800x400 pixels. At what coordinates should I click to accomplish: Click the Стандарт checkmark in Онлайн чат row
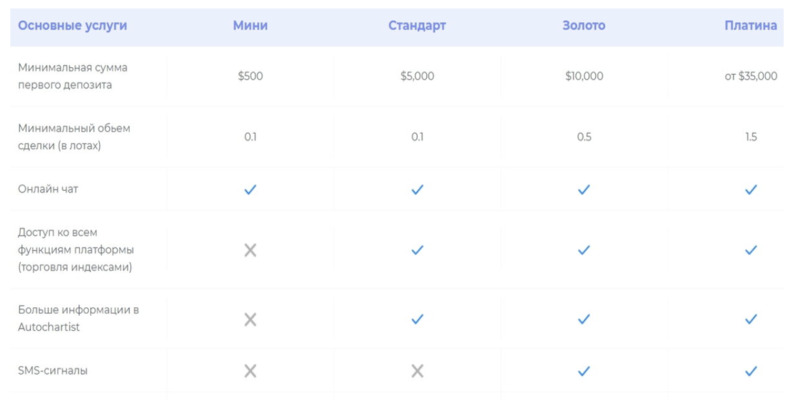(x=417, y=189)
